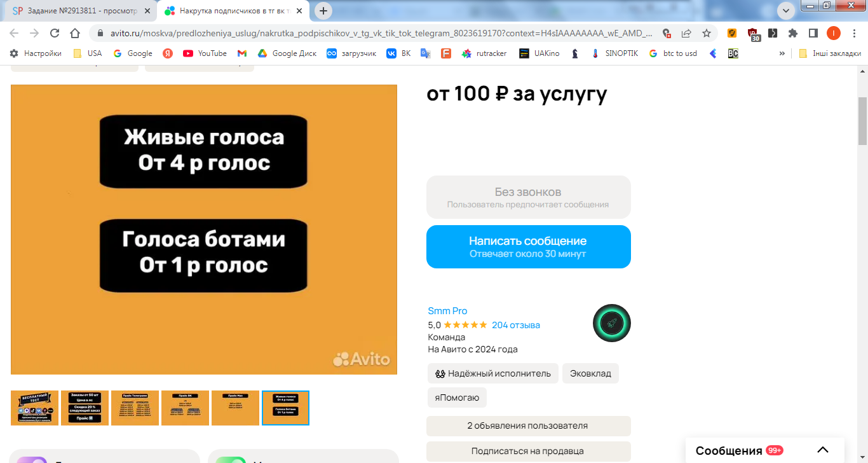
Task: Open the browser home page
Action: pos(75,33)
